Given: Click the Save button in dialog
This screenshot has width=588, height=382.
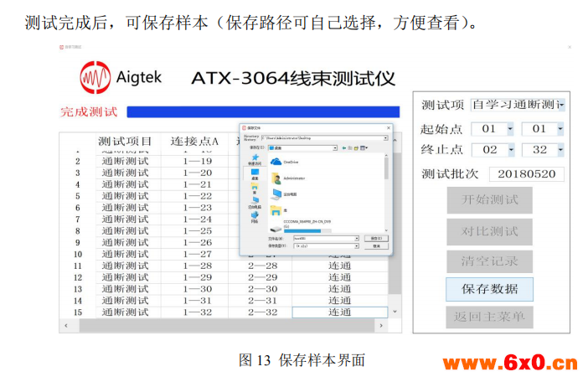Looking at the screenshot, I should 376,239.
